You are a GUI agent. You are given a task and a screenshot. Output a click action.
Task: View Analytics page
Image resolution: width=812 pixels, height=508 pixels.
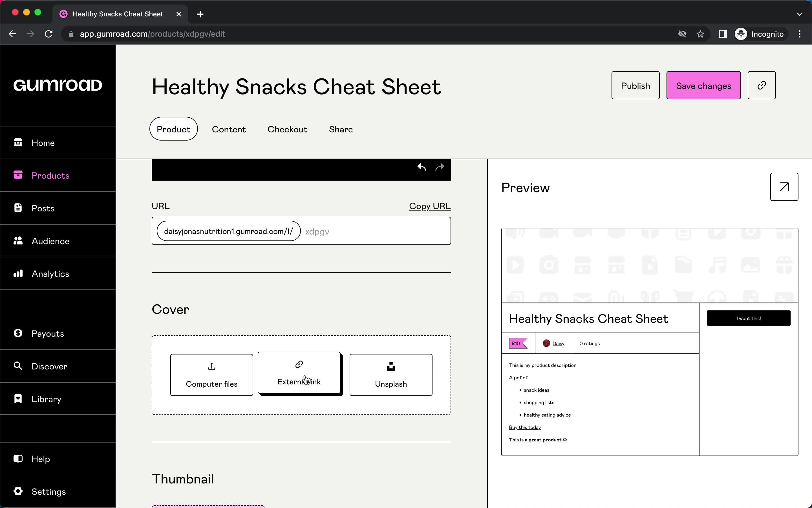(x=58, y=273)
